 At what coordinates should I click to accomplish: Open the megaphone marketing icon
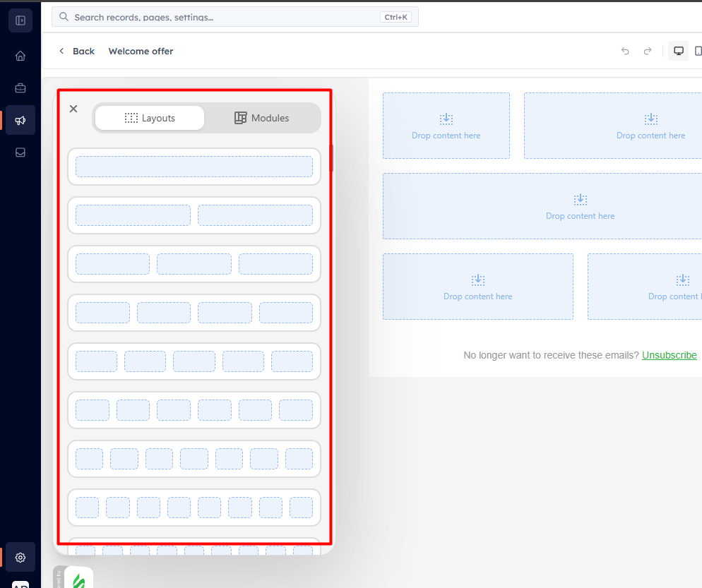pos(20,120)
